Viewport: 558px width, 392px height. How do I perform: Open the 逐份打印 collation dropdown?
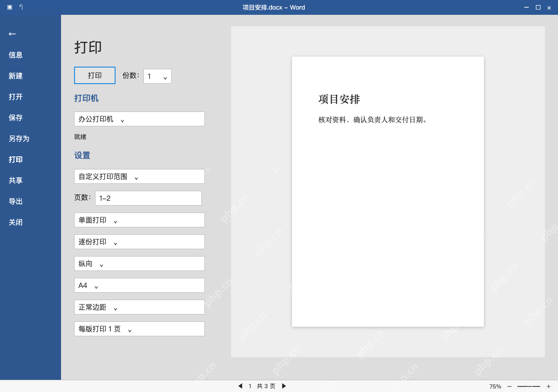pos(139,242)
